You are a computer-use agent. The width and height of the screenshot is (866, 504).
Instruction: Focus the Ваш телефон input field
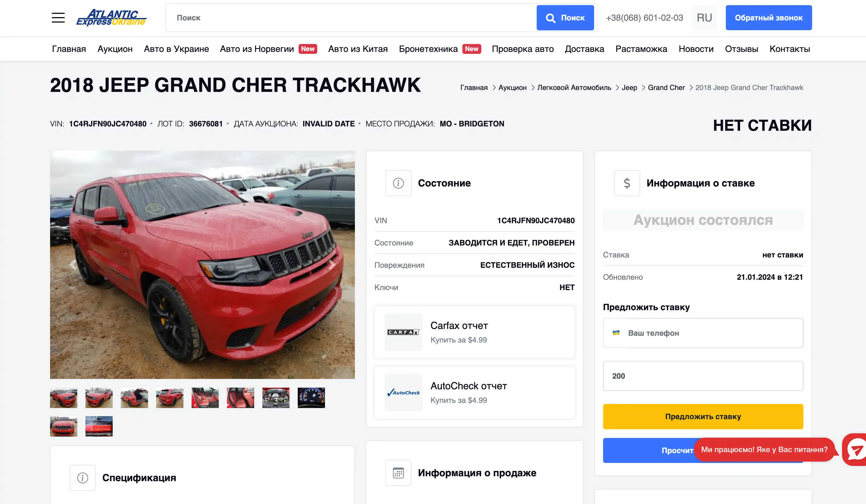703,333
